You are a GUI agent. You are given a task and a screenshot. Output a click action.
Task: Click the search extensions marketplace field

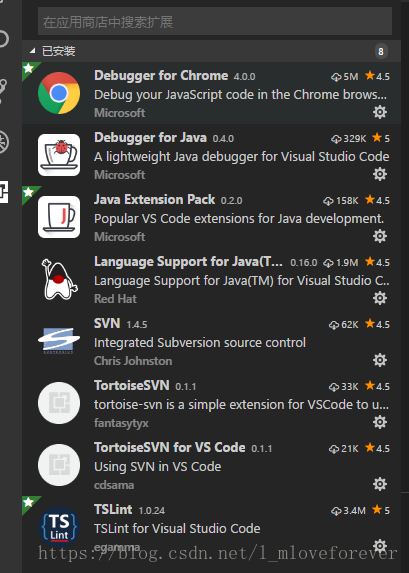tap(215, 22)
